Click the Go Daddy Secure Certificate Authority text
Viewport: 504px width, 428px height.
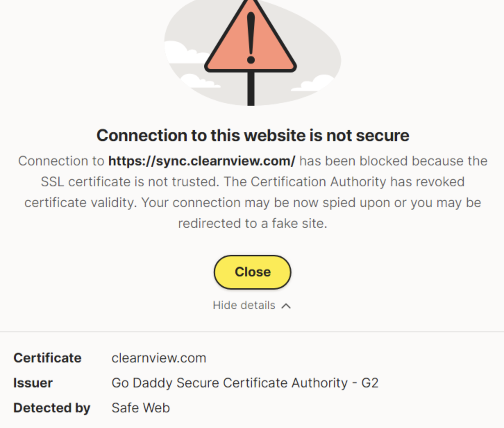point(245,383)
